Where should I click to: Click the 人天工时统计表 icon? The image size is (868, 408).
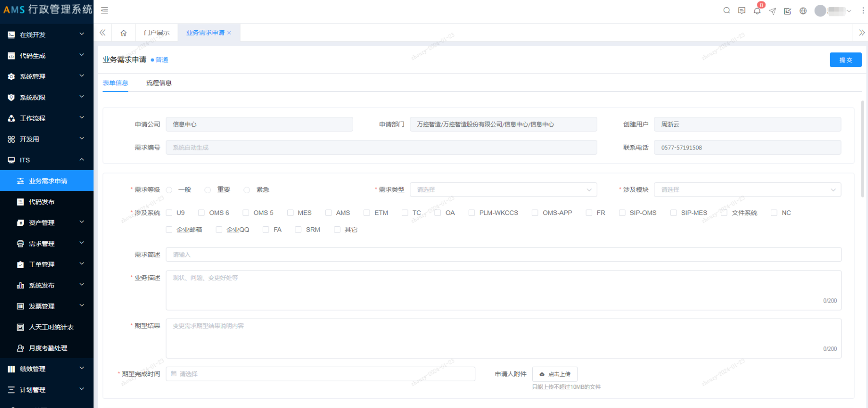[20, 327]
